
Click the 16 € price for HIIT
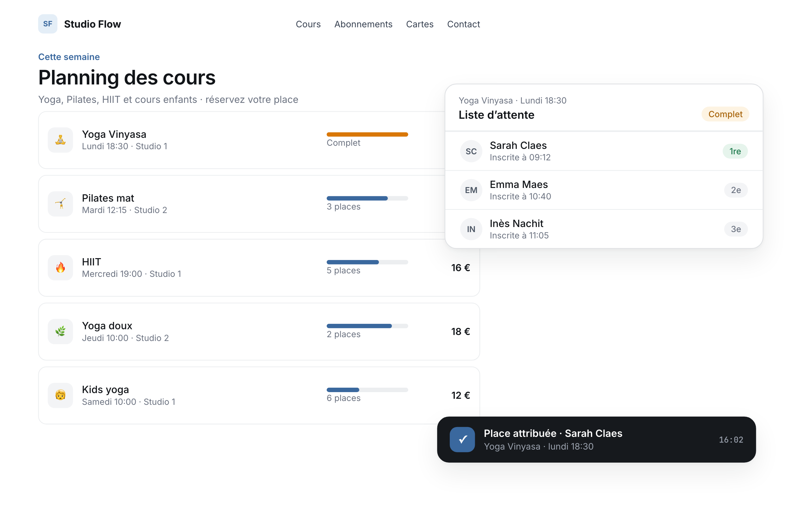(460, 268)
